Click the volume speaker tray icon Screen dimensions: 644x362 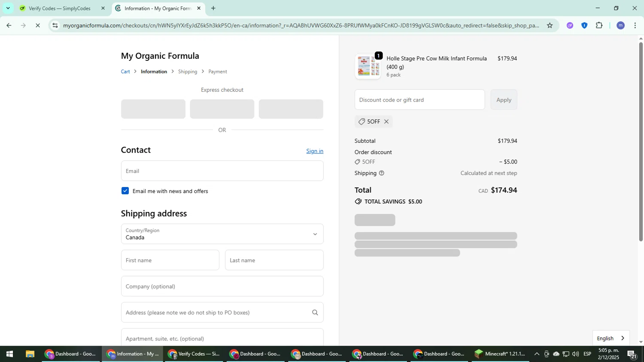575,354
